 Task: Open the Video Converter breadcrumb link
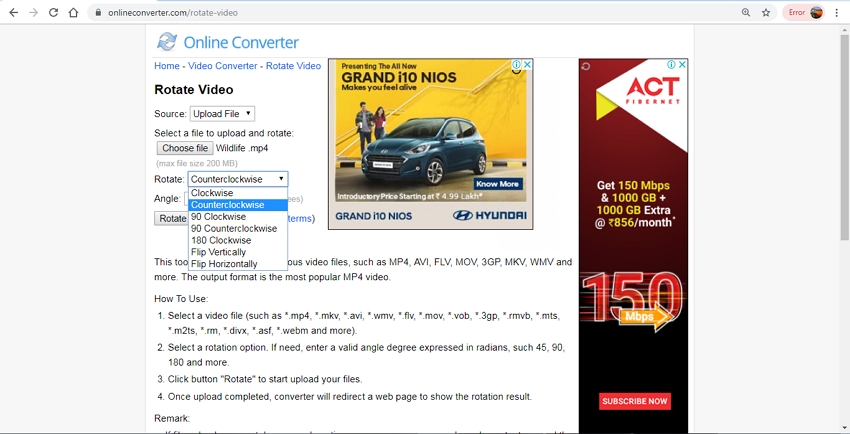[x=222, y=66]
